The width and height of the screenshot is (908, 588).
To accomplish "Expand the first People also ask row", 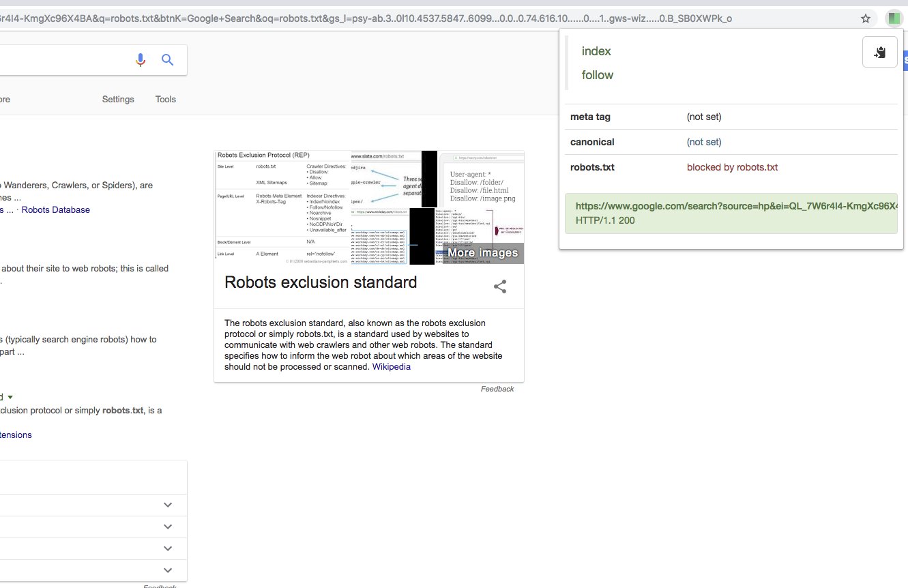I will click(x=168, y=505).
